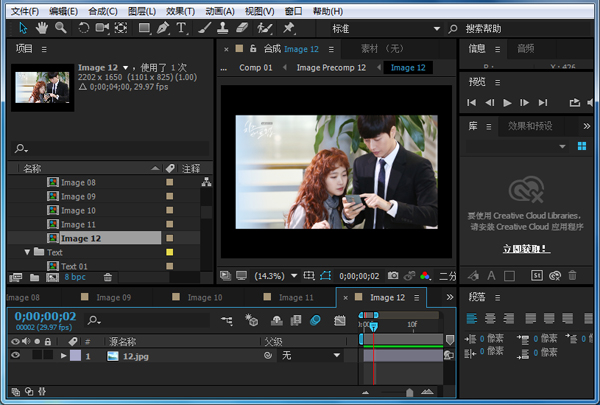Enable motion blur switch in timeline
The height and width of the screenshot is (405, 600).
[315, 320]
